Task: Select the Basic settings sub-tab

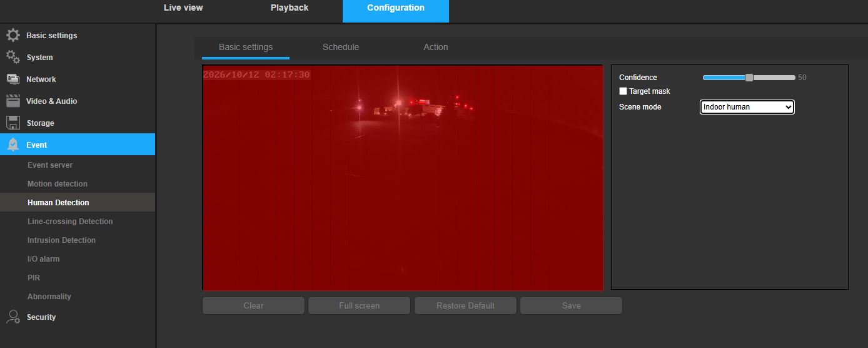Action: tap(246, 47)
